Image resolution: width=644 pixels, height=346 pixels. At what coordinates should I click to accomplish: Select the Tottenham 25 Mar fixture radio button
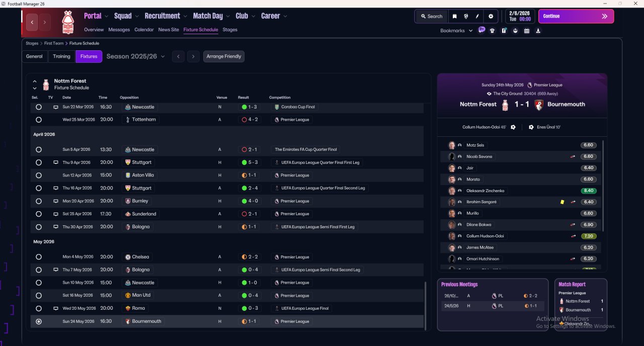(x=39, y=120)
